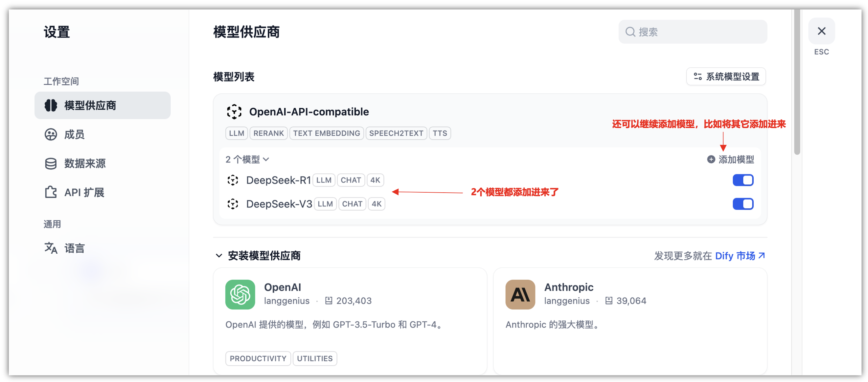Click the Anthropic logo icon
This screenshot has width=868, height=382.
pos(520,294)
